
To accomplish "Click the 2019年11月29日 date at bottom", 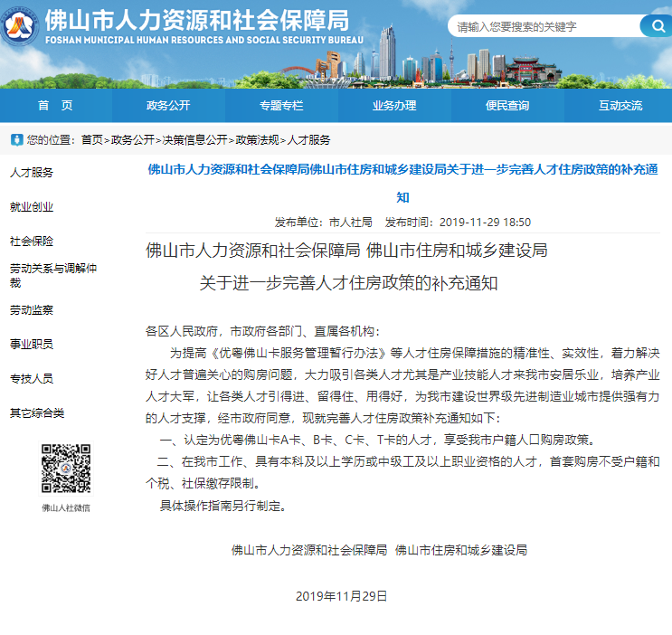I will coord(341,596).
